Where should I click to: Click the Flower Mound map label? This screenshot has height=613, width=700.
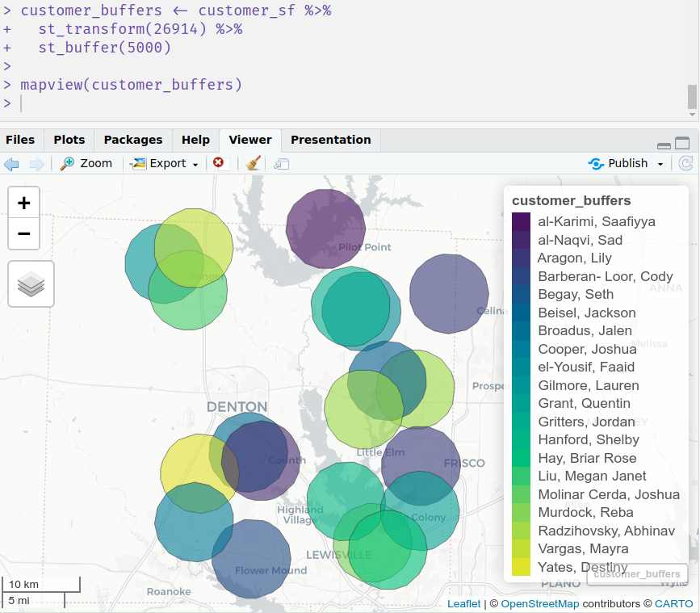[x=271, y=570]
